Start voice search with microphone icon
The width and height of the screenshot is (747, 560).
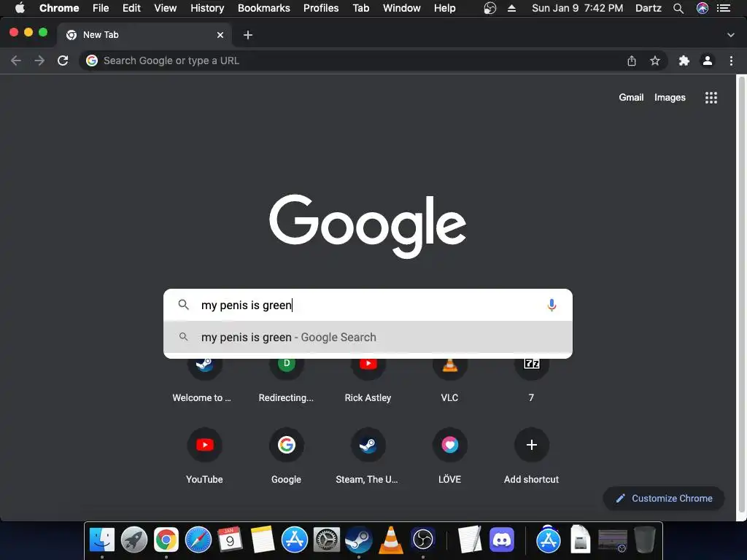(551, 305)
